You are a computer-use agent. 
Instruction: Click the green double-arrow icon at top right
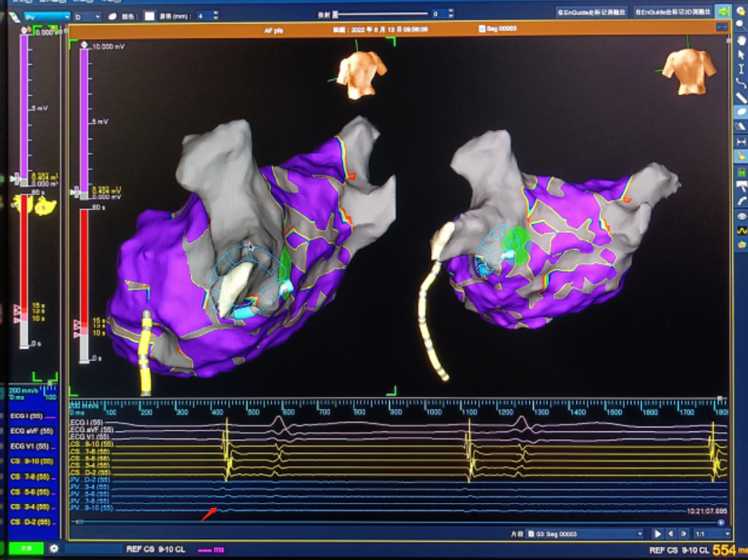tap(723, 12)
